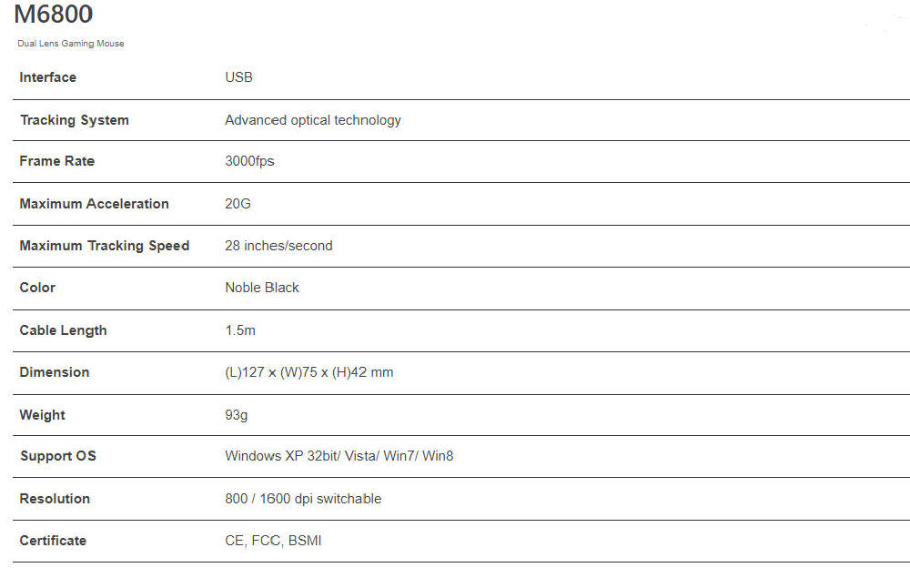Select the Windows XP 32bit OS list
This screenshot has height=588, width=910.
(339, 456)
